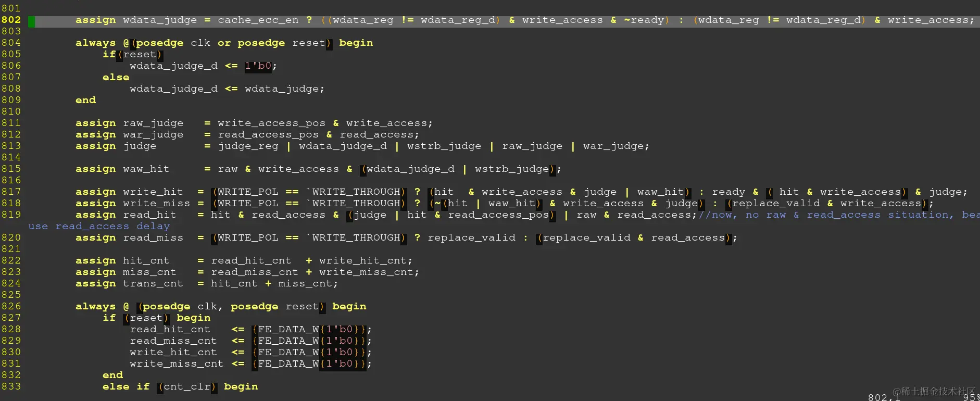Screen dimensions: 980x401
Task: Click line number 817 in the gutter
Action: 11,192
